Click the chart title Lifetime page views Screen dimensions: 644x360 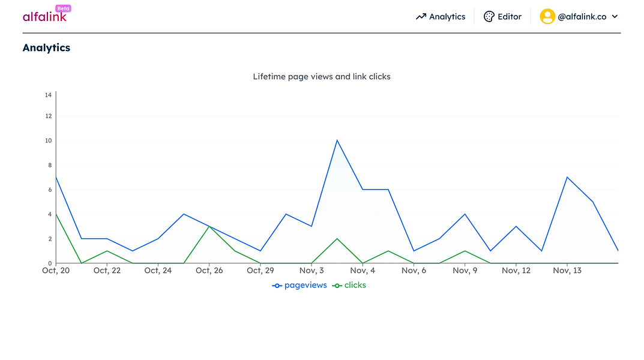(x=322, y=77)
